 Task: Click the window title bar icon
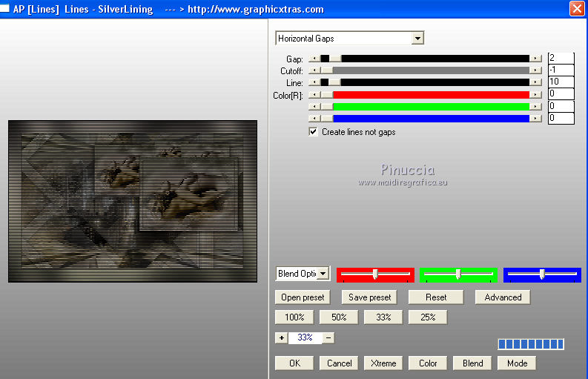click(x=4, y=8)
